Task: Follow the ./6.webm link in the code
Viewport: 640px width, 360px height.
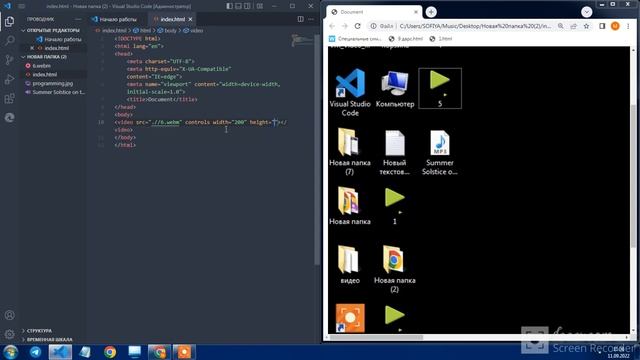Action: [165, 122]
